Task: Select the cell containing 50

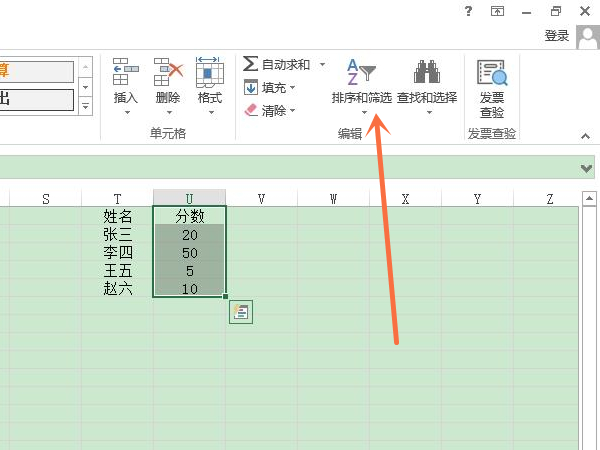Action: click(189, 252)
